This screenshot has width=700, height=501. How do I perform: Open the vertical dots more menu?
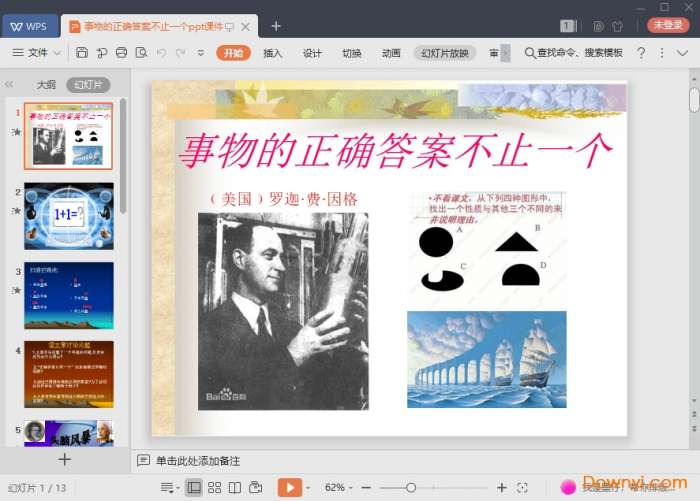(662, 53)
